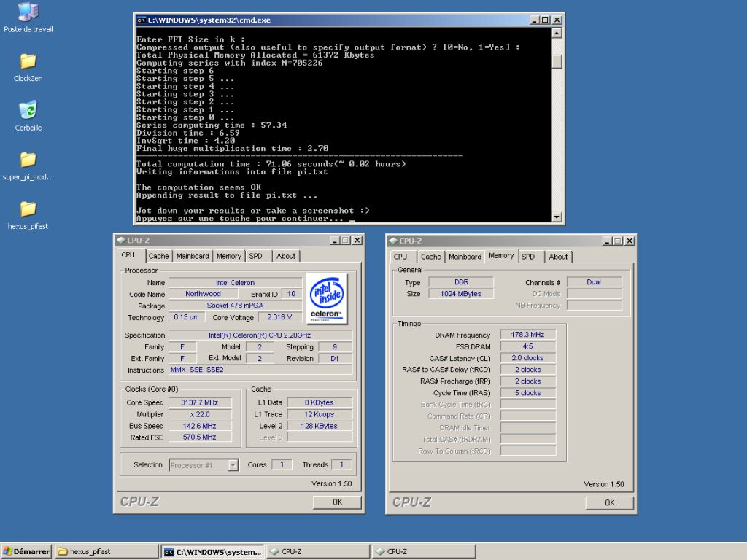Click the Core Voltage 2.016 V field
This screenshot has width=747, height=560.
click(279, 317)
